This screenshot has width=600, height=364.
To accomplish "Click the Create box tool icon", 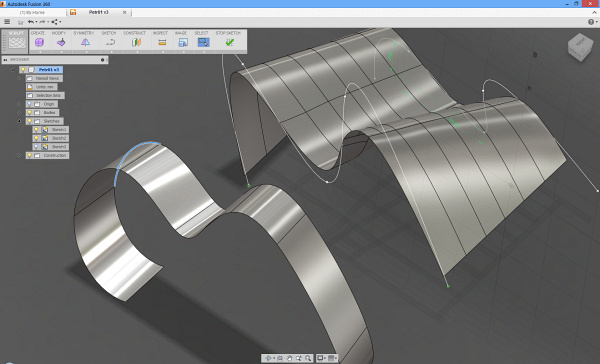I will click(x=39, y=42).
